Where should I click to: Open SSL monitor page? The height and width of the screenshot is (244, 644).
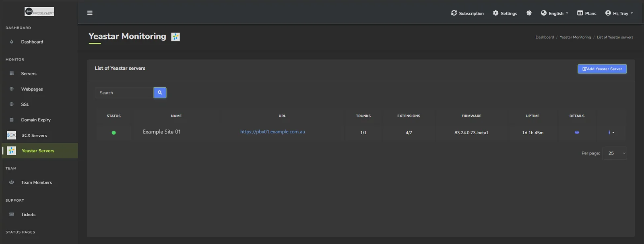tap(25, 104)
